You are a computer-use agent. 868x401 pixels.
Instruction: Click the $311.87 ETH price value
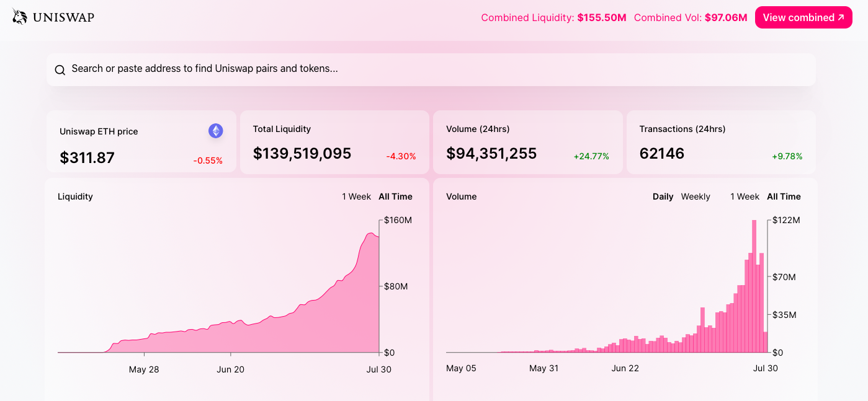87,158
